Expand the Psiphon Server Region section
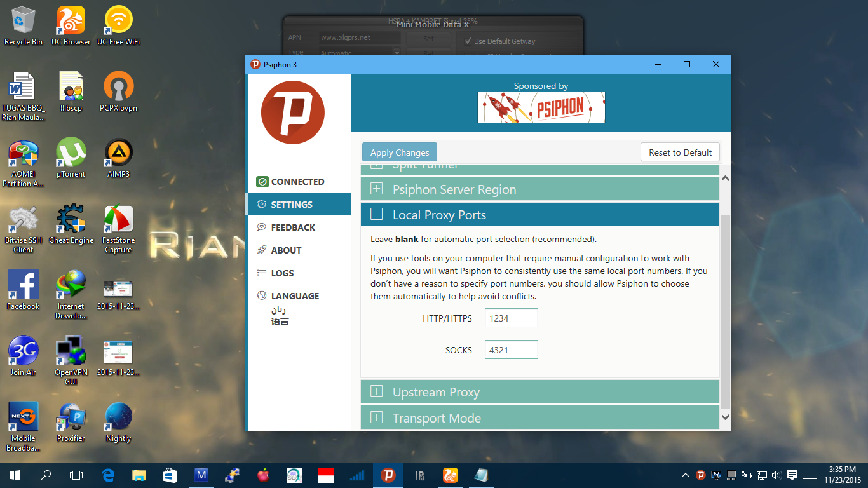868x488 pixels. coord(540,189)
